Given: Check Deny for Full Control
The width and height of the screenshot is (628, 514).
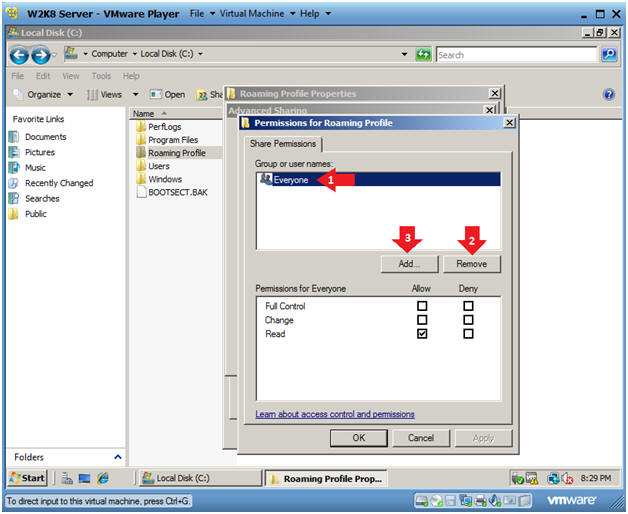Looking at the screenshot, I should [x=468, y=306].
